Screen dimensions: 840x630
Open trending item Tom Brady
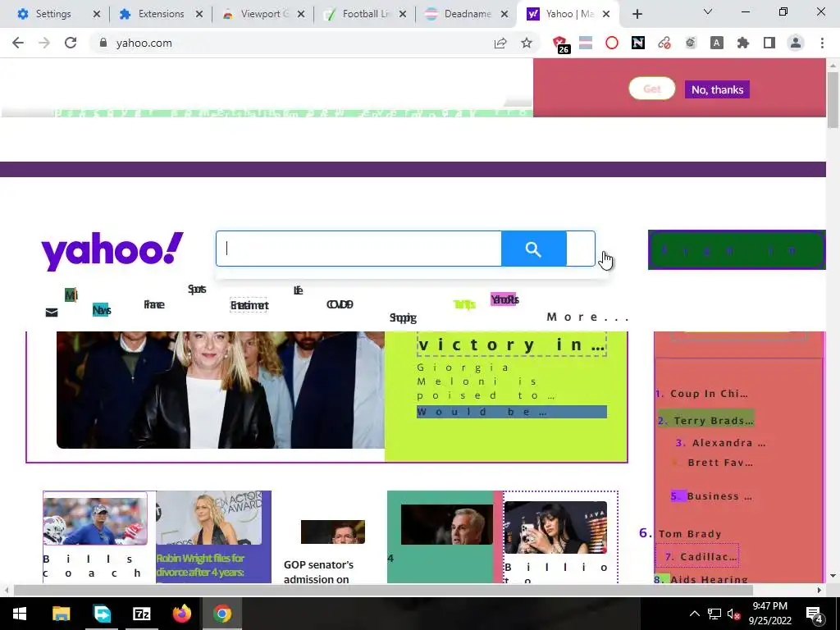pyautogui.click(x=689, y=533)
